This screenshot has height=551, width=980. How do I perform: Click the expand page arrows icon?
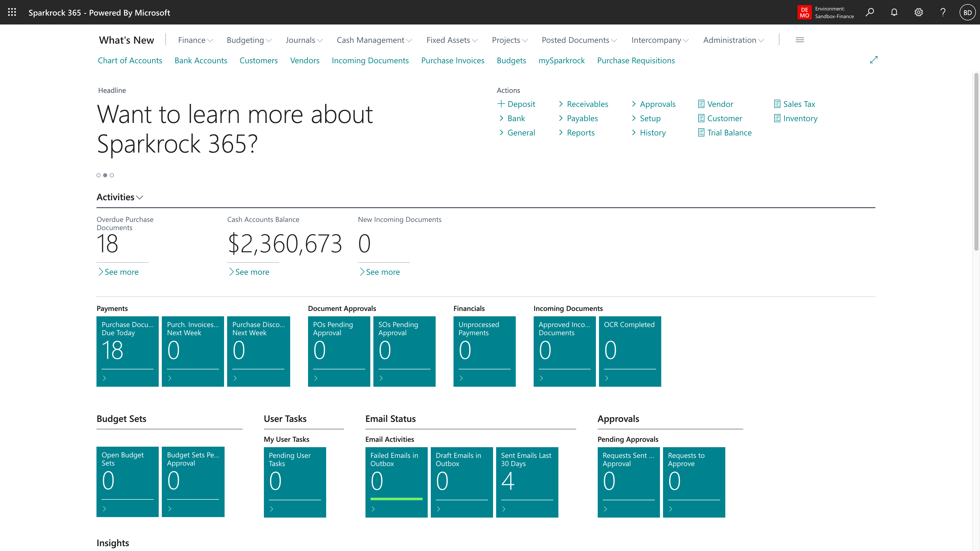[x=874, y=60]
